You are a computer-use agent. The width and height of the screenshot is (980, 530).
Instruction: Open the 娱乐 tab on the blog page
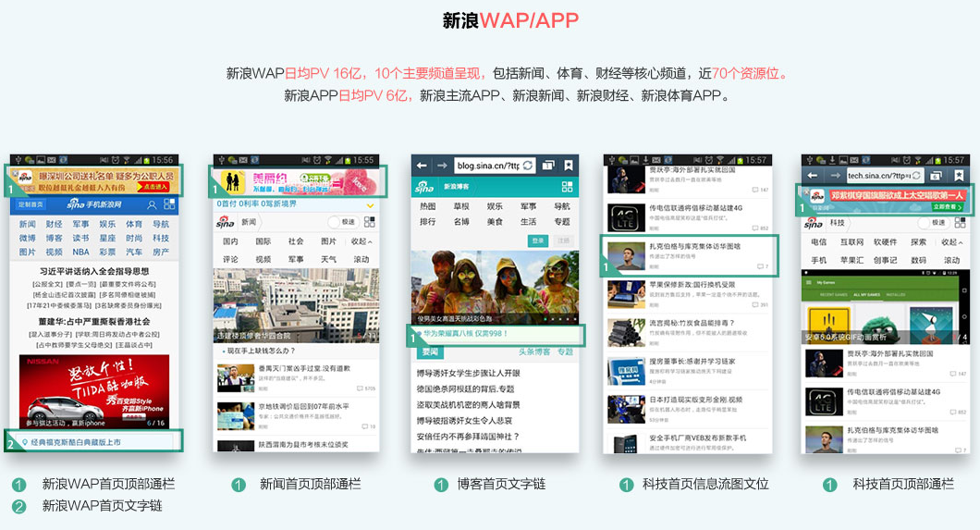pos(495,207)
